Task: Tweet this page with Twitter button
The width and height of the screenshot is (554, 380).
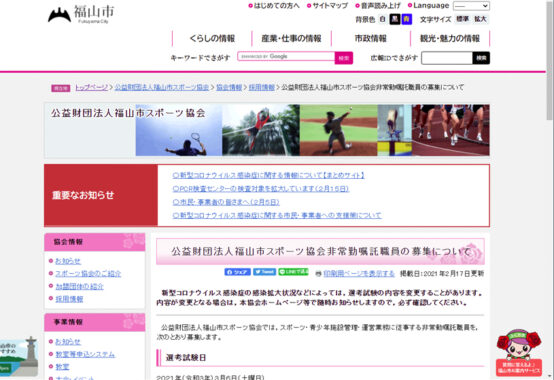Action: coord(264,272)
